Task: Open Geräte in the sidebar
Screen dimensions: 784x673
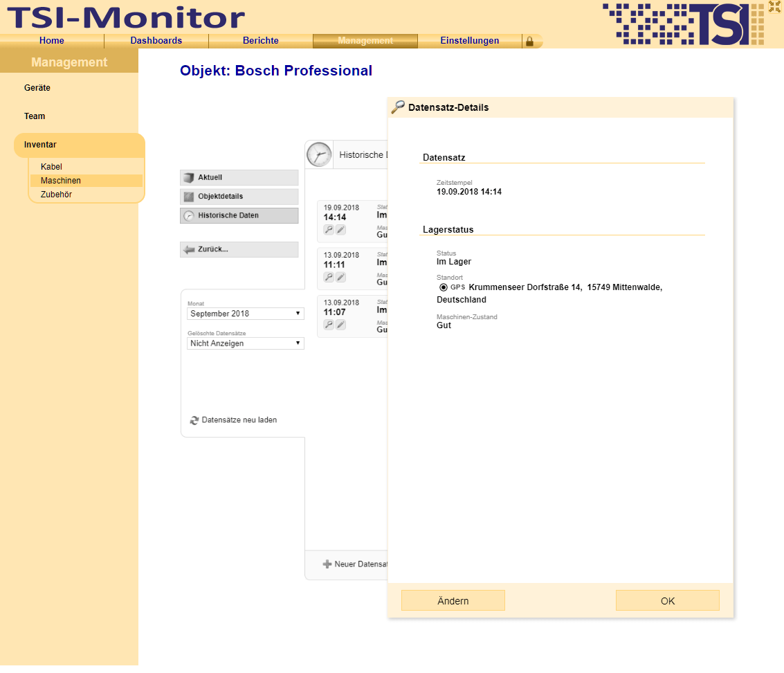Action: tap(37, 87)
